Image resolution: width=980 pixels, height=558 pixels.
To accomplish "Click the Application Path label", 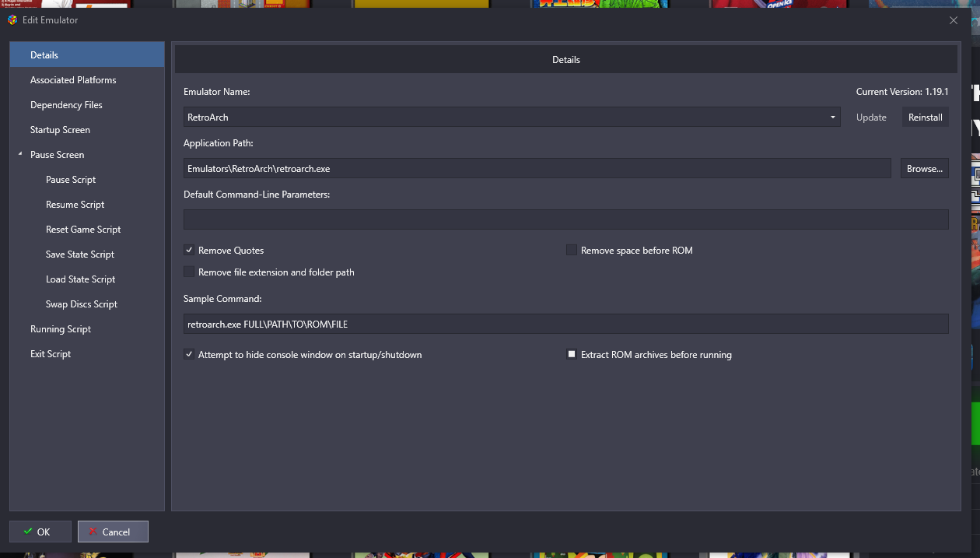I will point(219,143).
